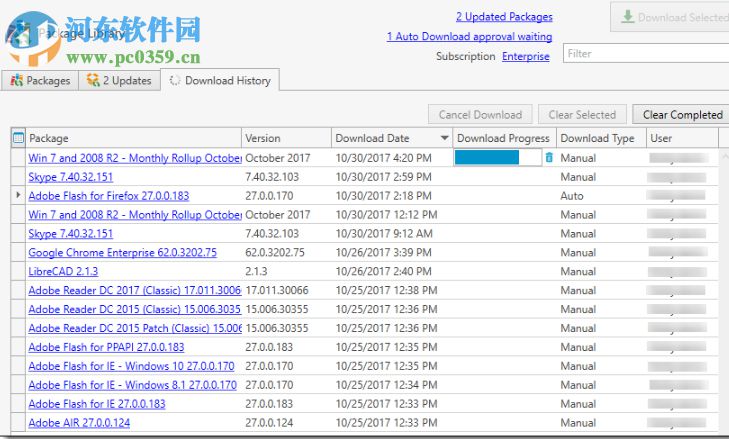The width and height of the screenshot is (729, 439).
Task: Switch to the 2 Updates tab
Action: click(x=119, y=80)
